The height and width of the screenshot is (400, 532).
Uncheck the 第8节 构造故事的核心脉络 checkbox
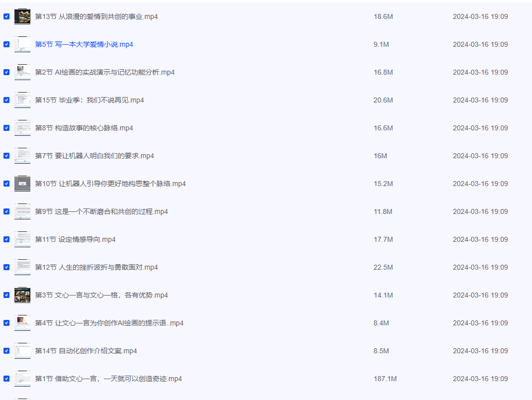click(6, 128)
